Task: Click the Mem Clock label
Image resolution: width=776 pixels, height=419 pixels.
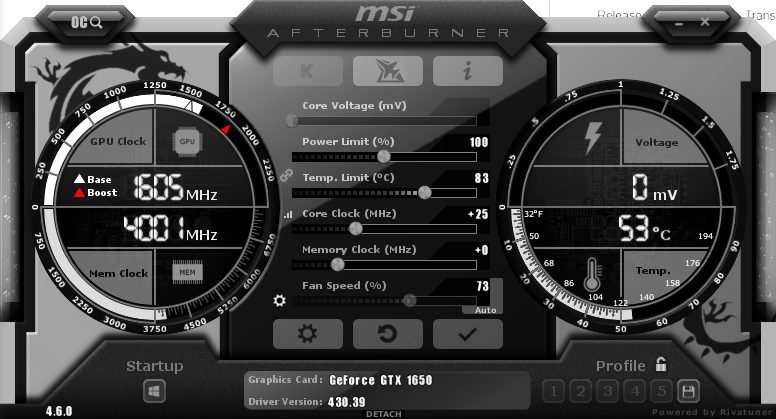Action: (x=118, y=274)
